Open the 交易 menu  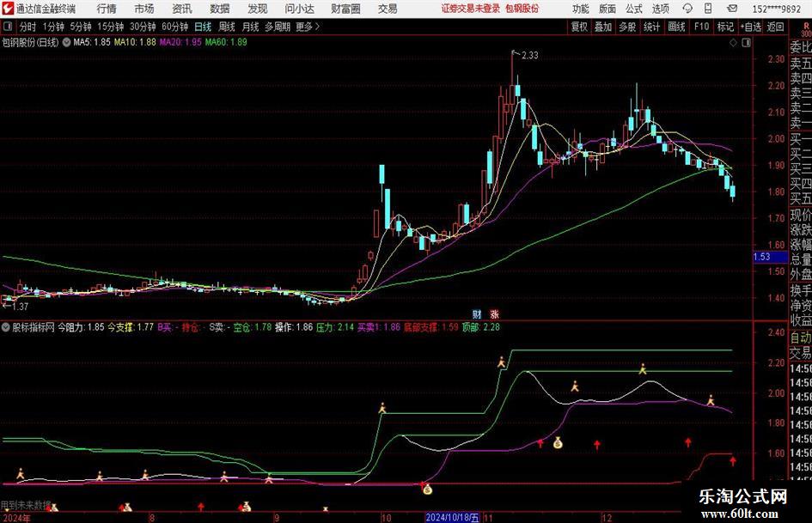pos(388,9)
